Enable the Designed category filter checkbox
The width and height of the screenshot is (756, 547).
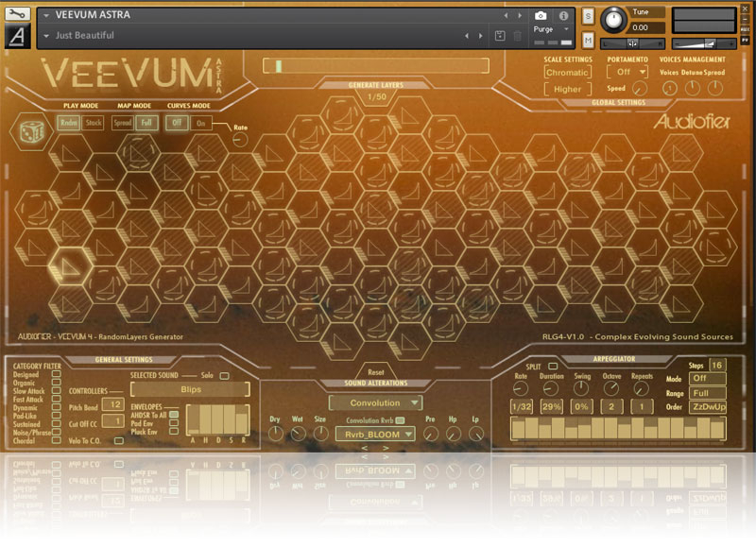coord(56,374)
